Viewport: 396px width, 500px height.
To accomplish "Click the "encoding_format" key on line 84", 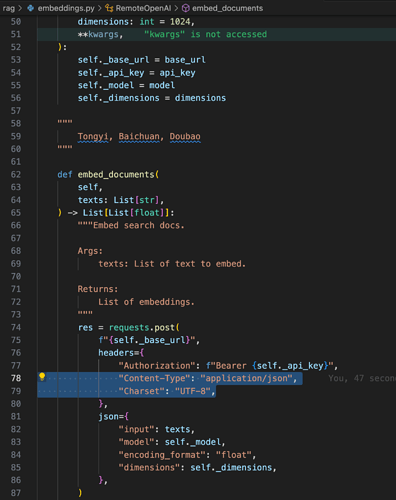I will point(161,455).
